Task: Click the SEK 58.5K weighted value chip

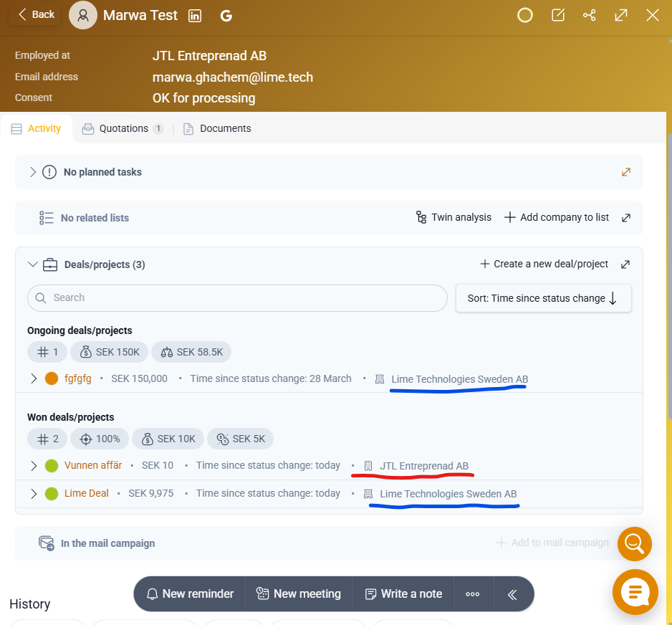Action: 191,352
